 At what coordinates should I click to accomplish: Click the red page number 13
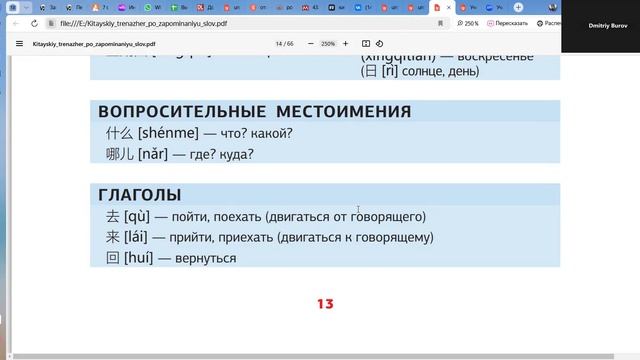click(x=325, y=304)
